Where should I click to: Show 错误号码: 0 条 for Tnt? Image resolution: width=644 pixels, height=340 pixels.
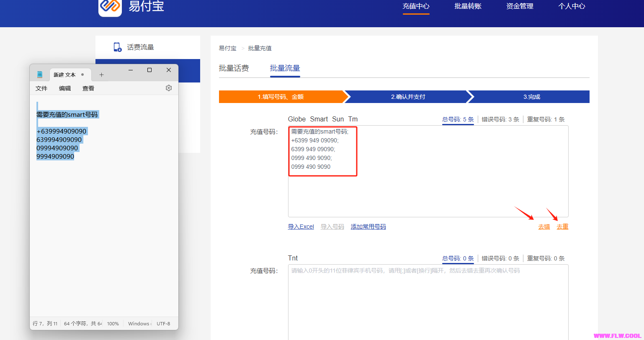click(x=500, y=258)
